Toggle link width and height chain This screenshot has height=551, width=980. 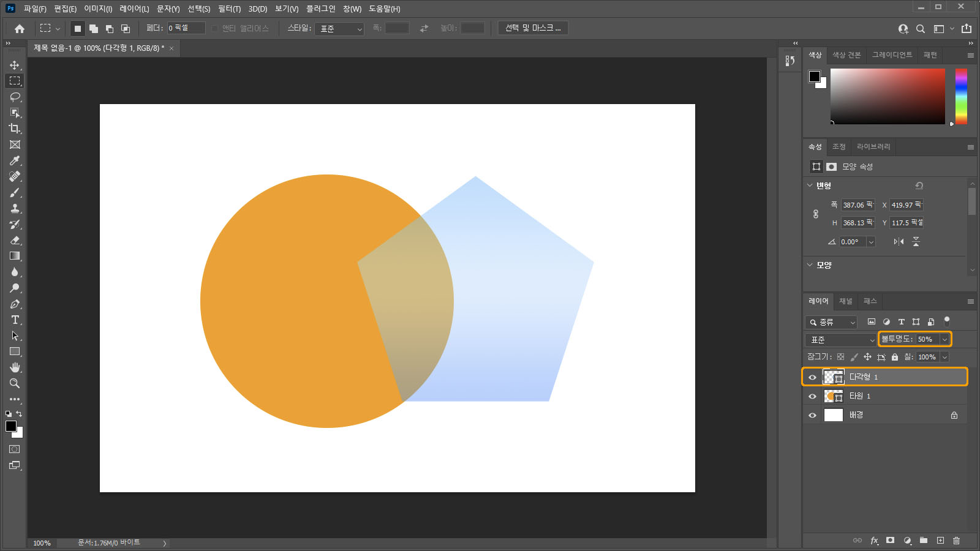click(816, 214)
